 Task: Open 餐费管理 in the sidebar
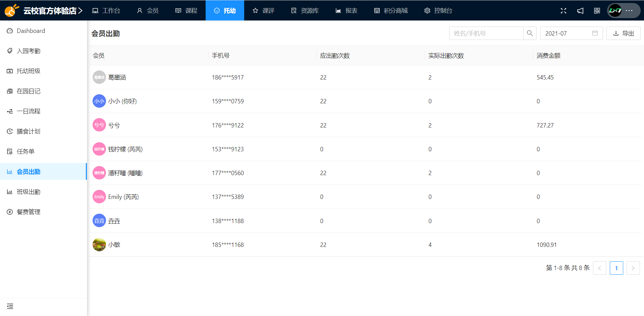(43, 212)
